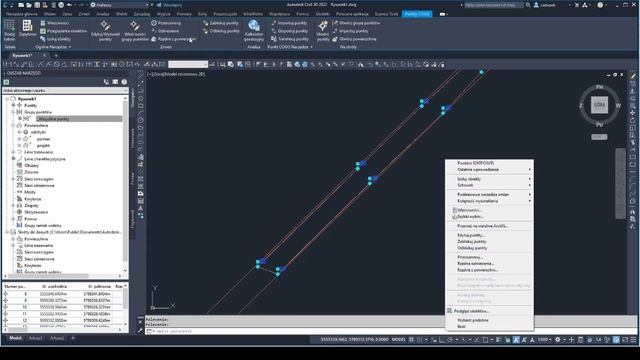Open Izoluj obiekty submenu in context menu
This screenshot has width=640, height=360.
point(489,179)
